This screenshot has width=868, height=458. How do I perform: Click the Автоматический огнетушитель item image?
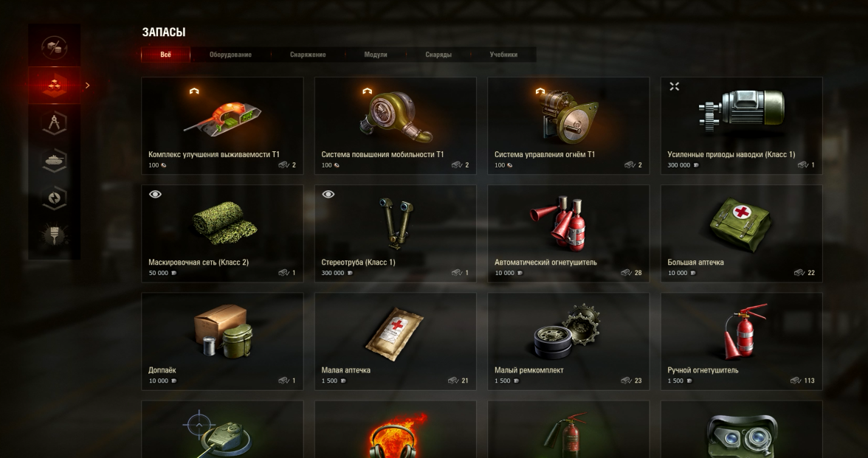pos(559,223)
